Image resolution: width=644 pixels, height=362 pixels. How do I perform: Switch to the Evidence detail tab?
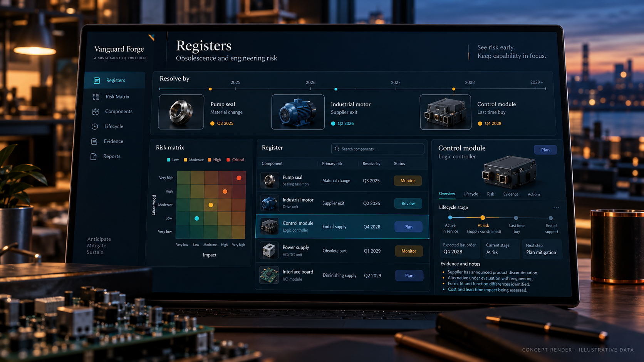click(511, 194)
